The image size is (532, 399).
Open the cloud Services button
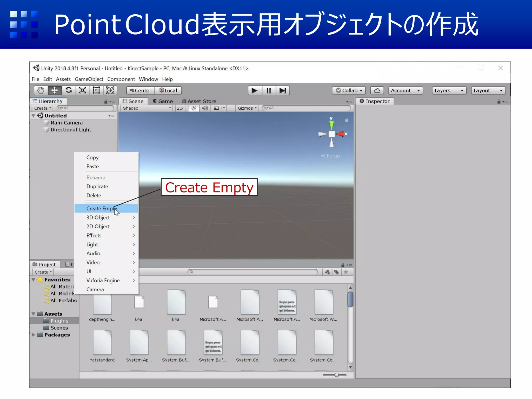(x=377, y=90)
